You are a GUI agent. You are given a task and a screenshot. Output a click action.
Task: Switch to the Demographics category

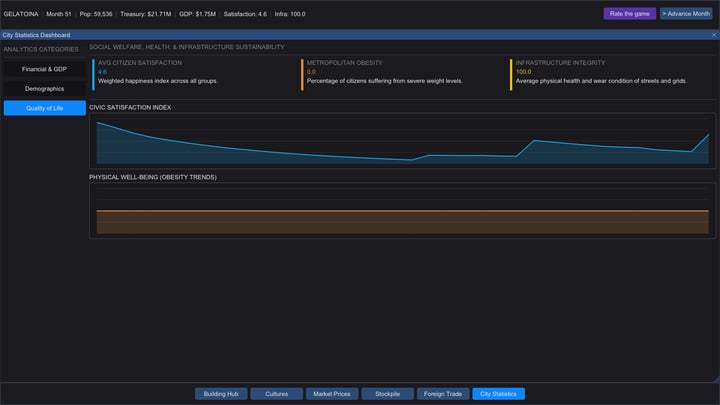[45, 89]
